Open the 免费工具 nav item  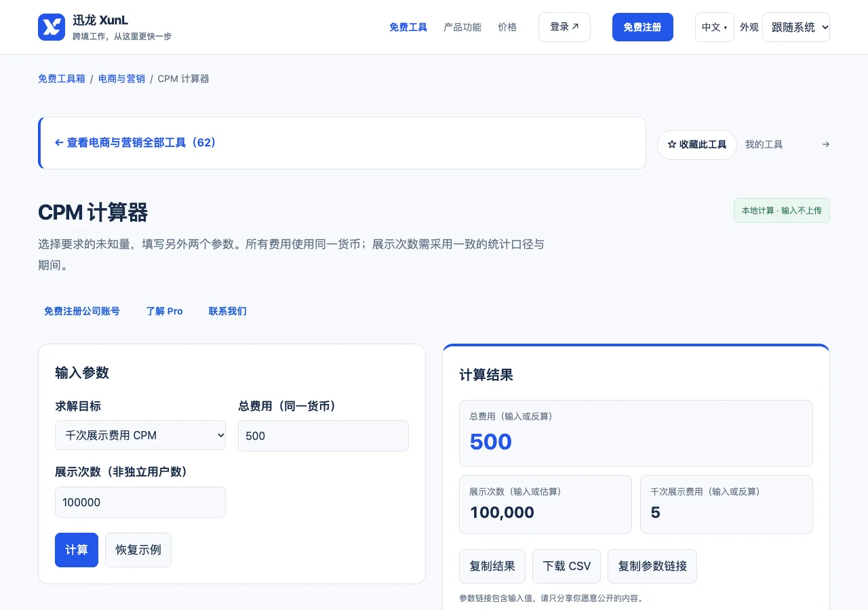click(x=408, y=27)
